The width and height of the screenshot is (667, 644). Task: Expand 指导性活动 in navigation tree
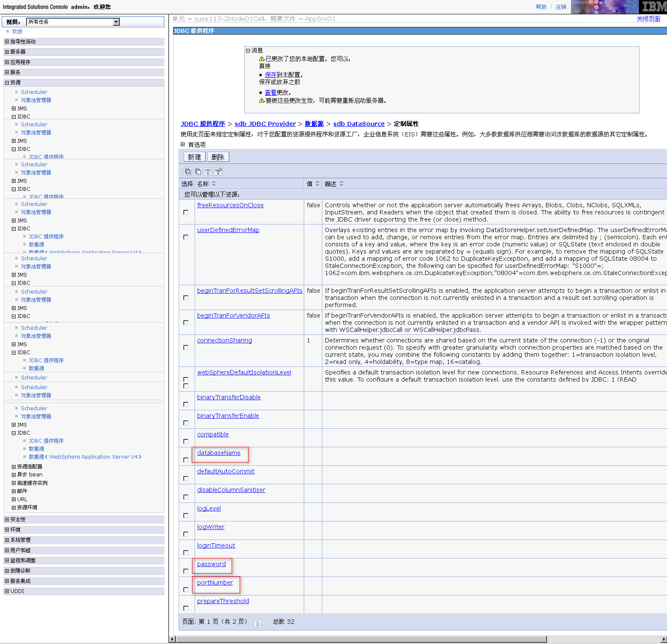(x=7, y=42)
